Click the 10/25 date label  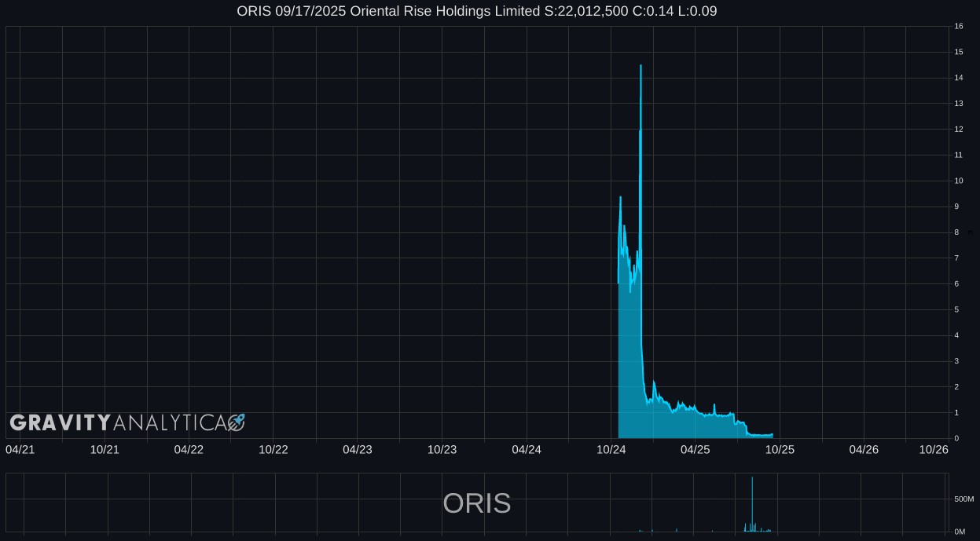pyautogui.click(x=780, y=449)
